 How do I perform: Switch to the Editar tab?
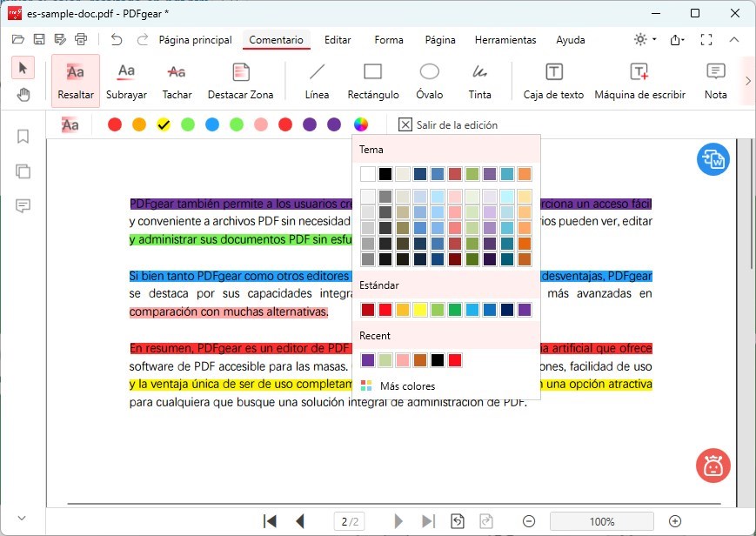click(338, 40)
